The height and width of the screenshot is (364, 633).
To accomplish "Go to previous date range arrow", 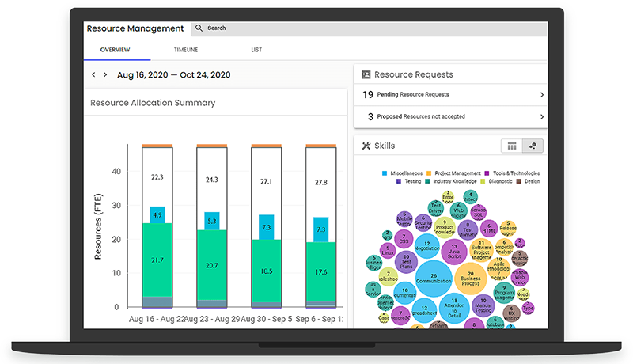I will 93,74.
